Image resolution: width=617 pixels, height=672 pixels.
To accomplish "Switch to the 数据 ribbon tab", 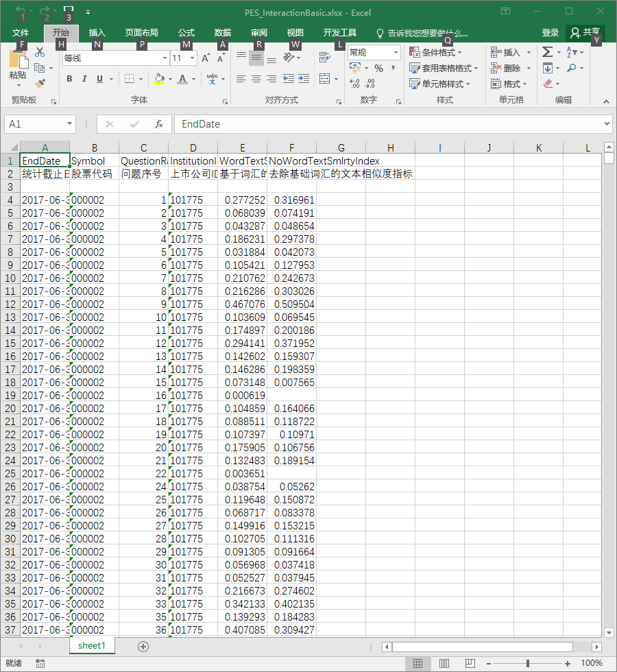I will 222,33.
